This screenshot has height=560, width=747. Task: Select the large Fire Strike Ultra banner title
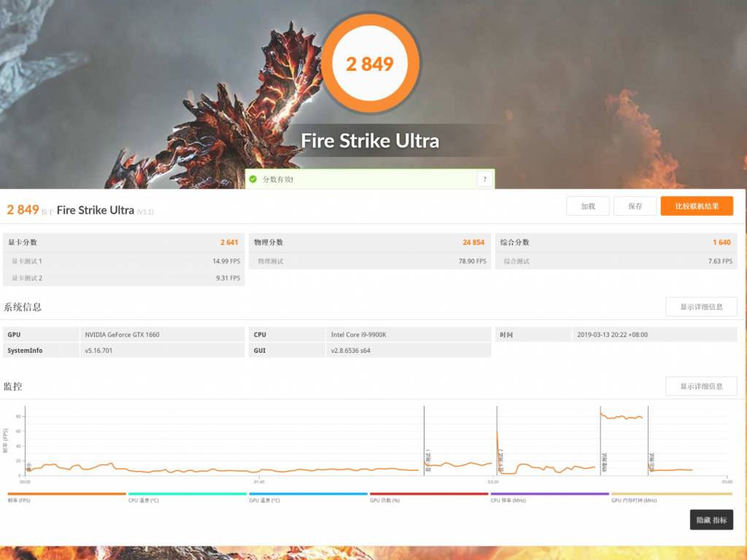point(370,141)
